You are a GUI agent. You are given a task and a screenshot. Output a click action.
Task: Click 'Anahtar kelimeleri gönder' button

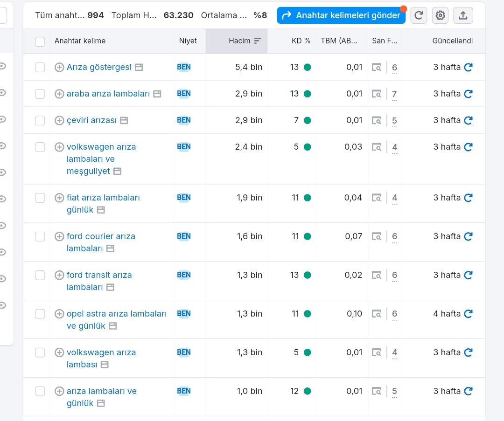point(341,15)
